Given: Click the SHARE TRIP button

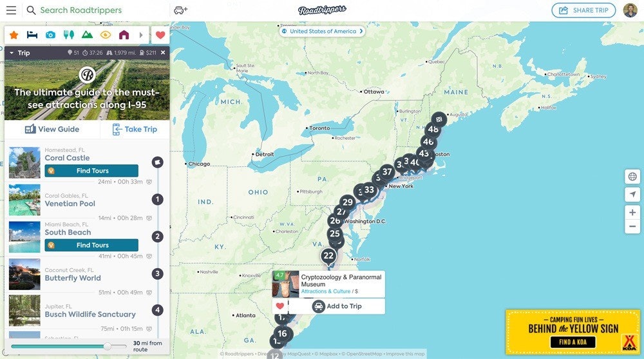Looking at the screenshot, I should click(x=583, y=10).
